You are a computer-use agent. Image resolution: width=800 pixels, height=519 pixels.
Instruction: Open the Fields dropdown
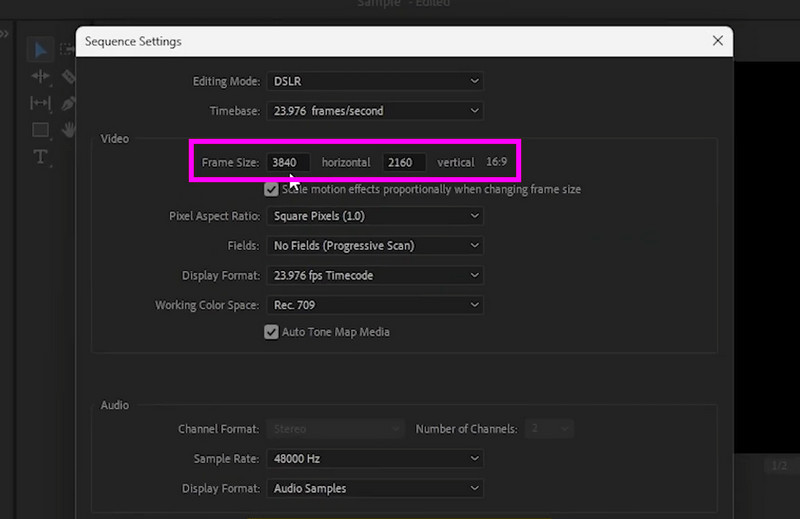click(x=375, y=245)
